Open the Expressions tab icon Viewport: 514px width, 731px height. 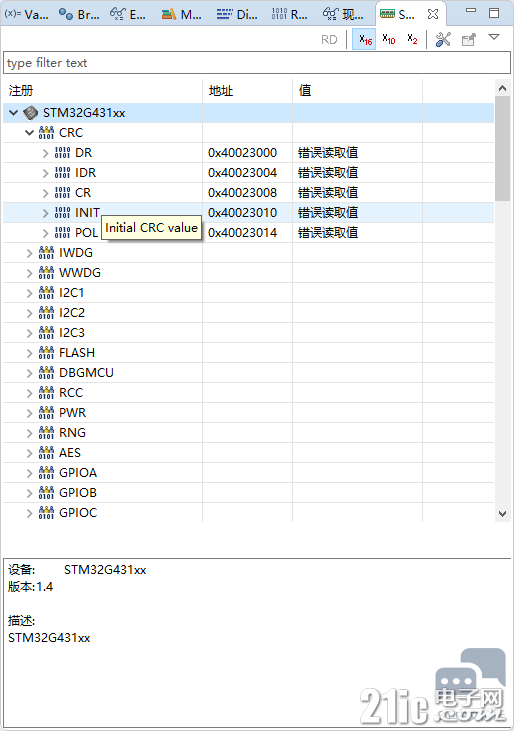coord(117,14)
